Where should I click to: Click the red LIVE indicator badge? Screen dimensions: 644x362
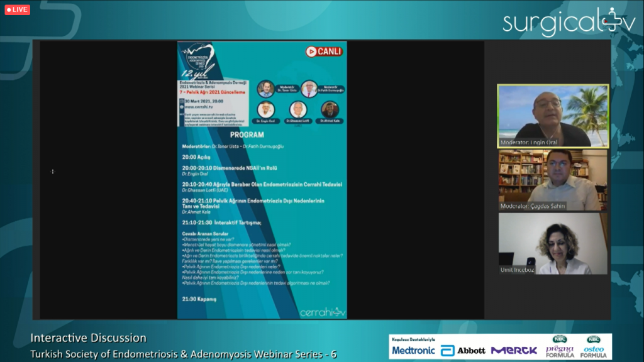pos(17,9)
